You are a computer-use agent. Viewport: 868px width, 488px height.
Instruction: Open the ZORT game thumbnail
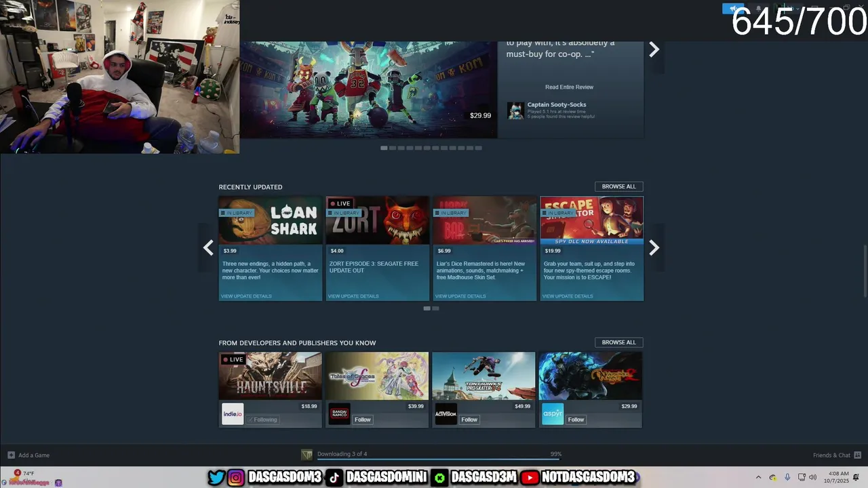click(377, 220)
